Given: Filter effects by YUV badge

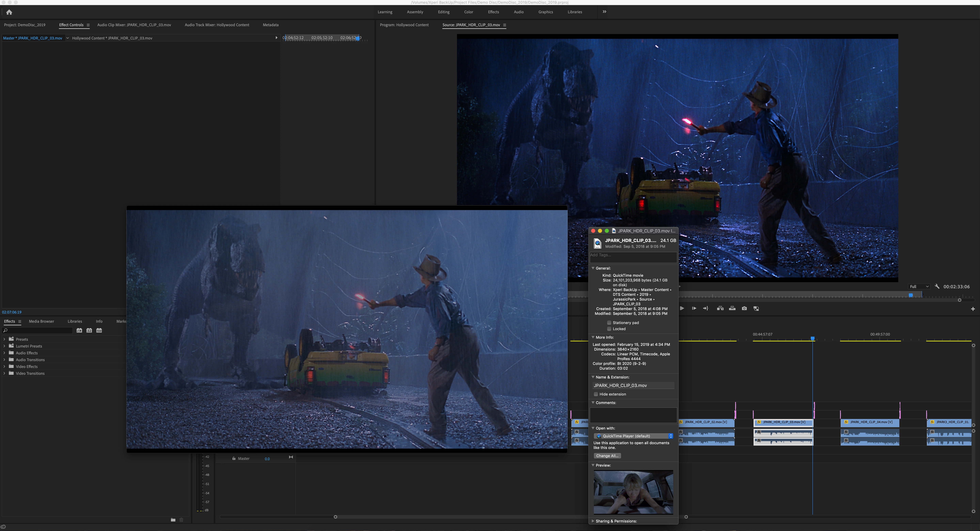Looking at the screenshot, I should (x=99, y=331).
